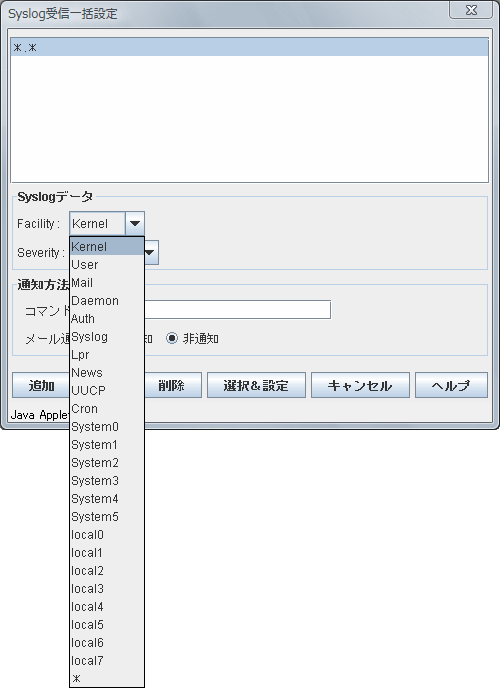Image resolution: width=500 pixels, height=688 pixels.
Task: Click the 選択&設定 button
Action: pyautogui.click(x=256, y=385)
